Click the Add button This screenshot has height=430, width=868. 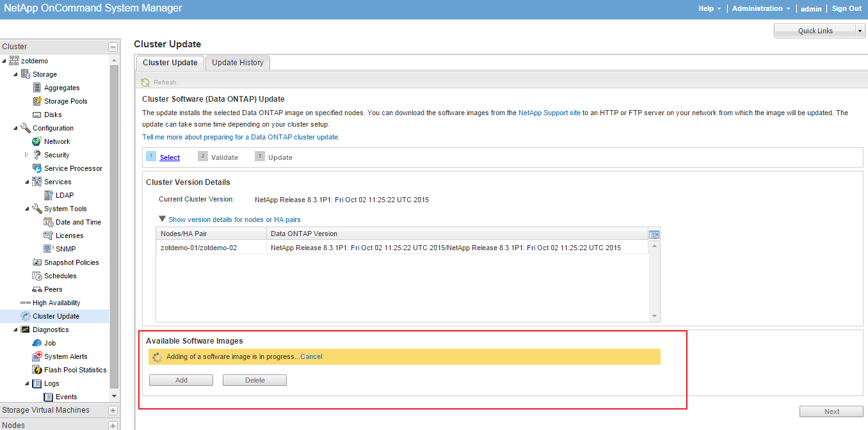click(x=181, y=380)
